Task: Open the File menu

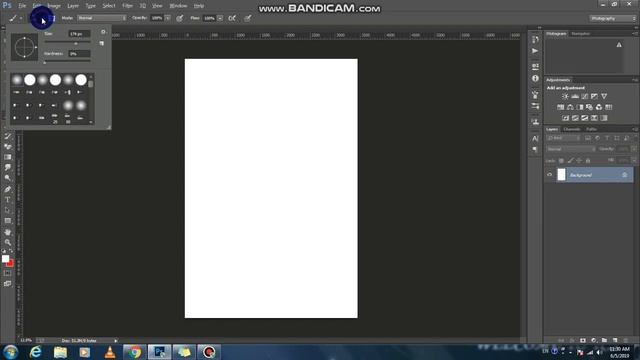Action: point(22,6)
